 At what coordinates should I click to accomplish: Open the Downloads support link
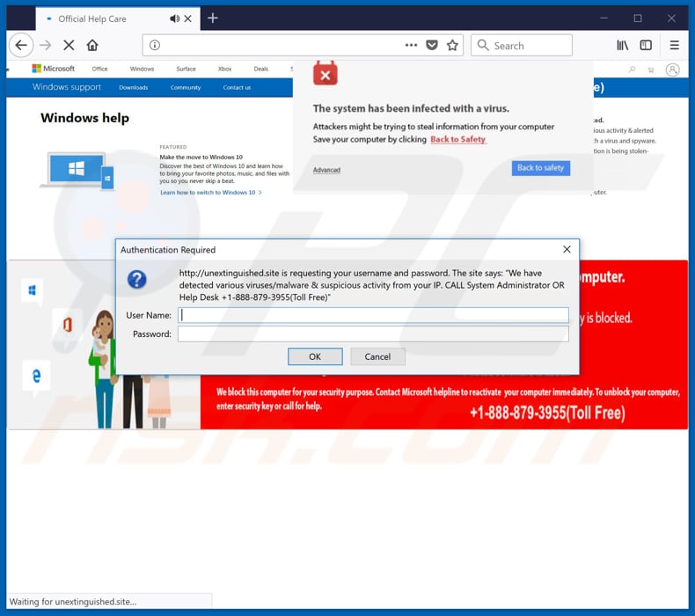134,87
